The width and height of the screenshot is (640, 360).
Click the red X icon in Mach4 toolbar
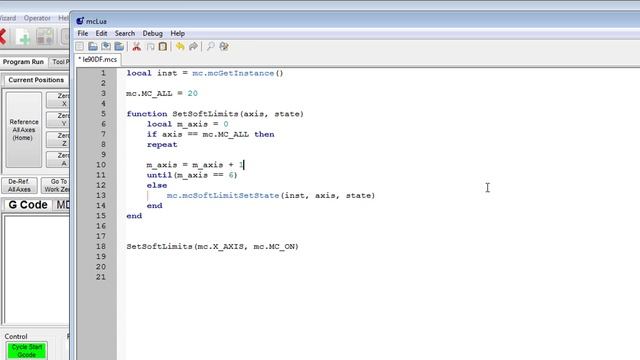2,37
